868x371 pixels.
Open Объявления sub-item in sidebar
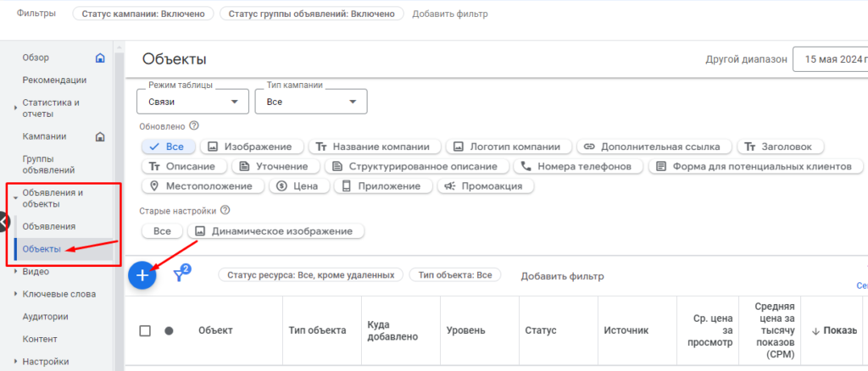(x=49, y=227)
